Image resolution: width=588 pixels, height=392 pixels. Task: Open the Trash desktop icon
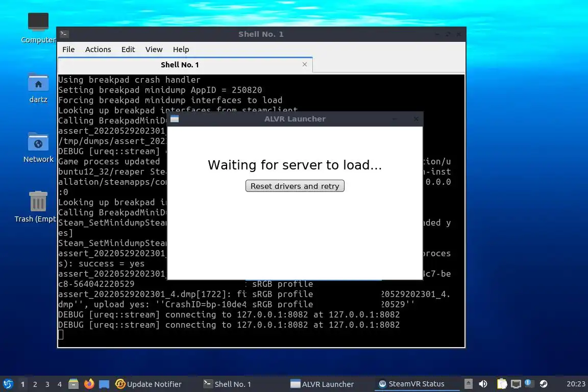(x=38, y=207)
